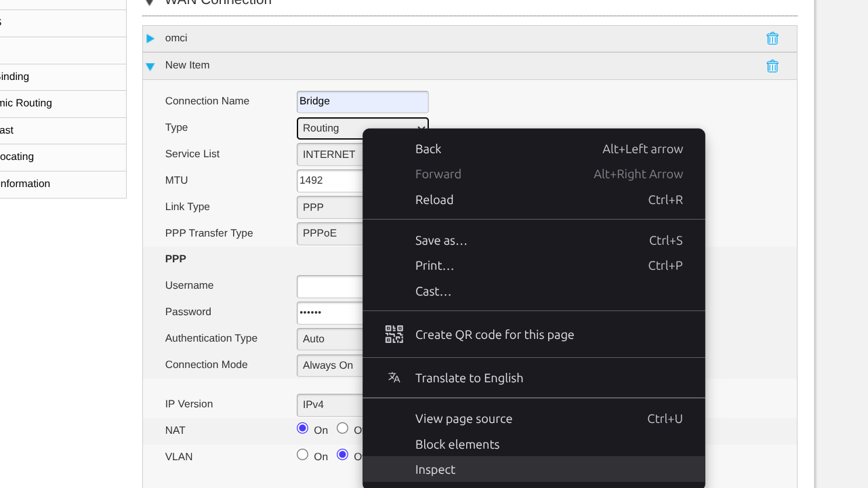Click the Username input field
The height and width of the screenshot is (488, 868).
point(330,287)
